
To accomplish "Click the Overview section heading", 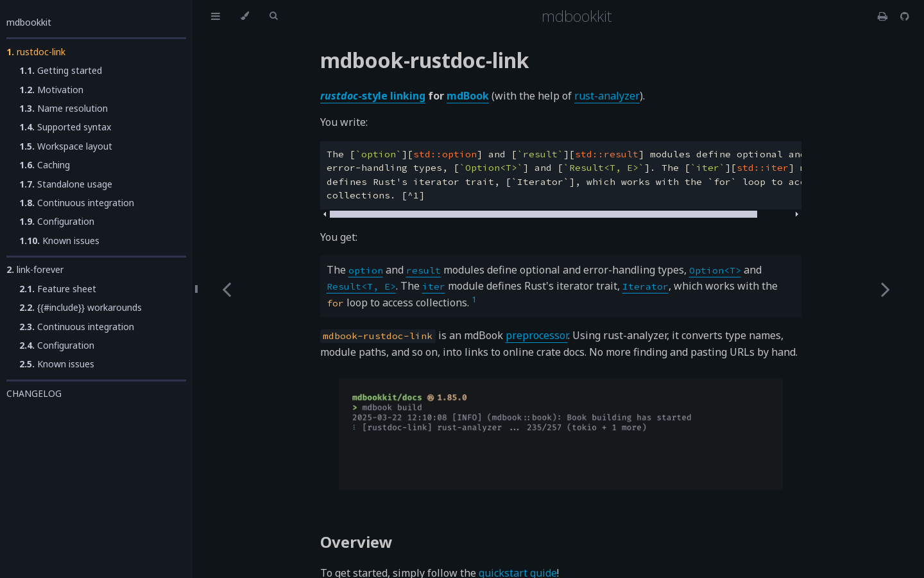I will (356, 543).
